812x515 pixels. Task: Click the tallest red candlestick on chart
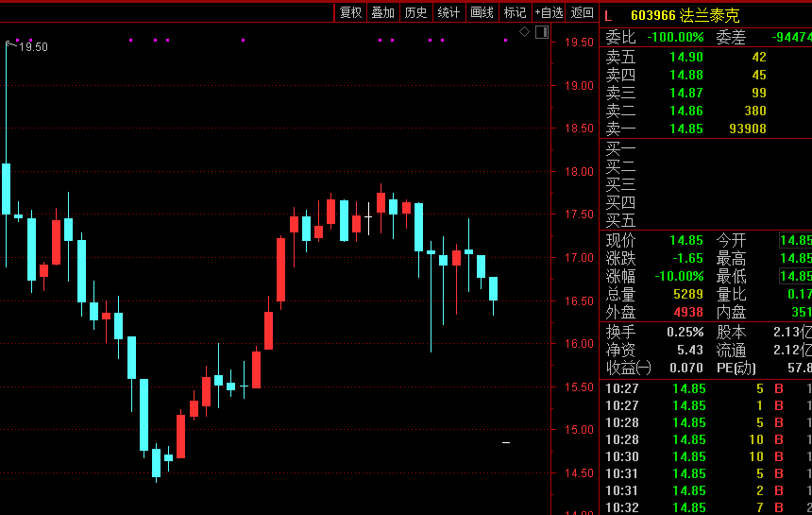pos(280,269)
